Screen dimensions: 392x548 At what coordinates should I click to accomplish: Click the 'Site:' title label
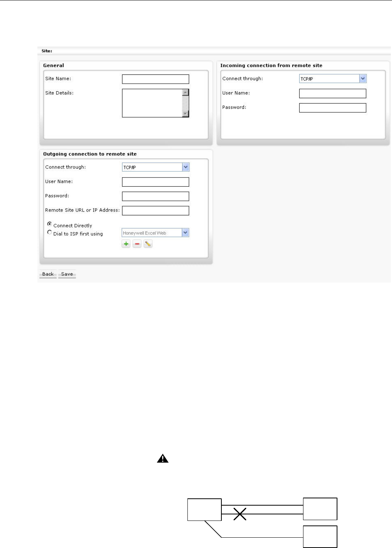coord(47,51)
